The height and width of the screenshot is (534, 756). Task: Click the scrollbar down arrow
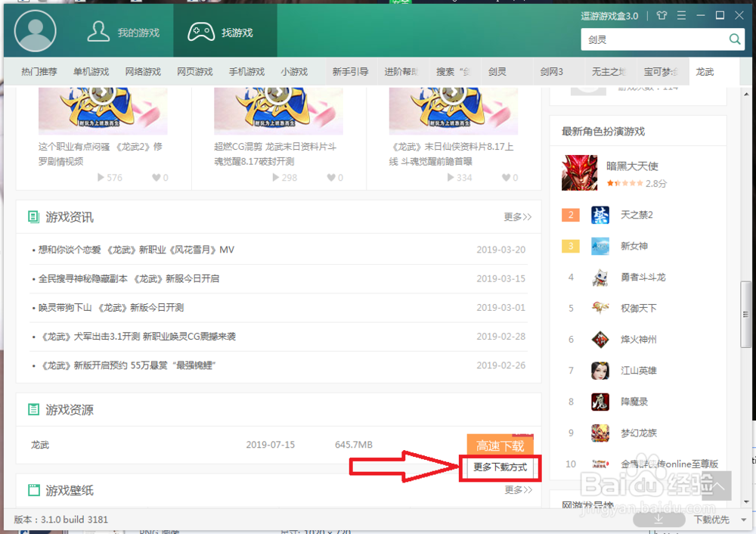click(746, 501)
